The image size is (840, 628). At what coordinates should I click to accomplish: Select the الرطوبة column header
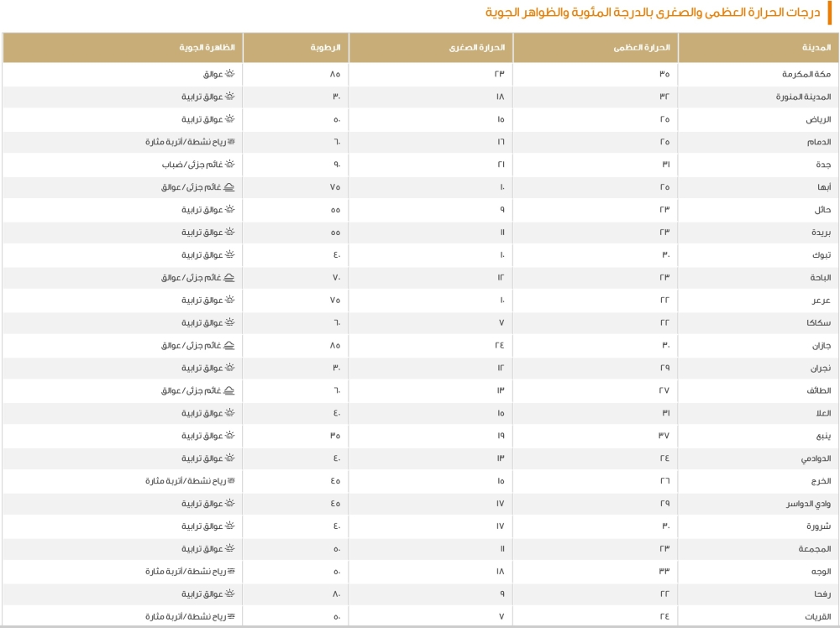(326, 48)
